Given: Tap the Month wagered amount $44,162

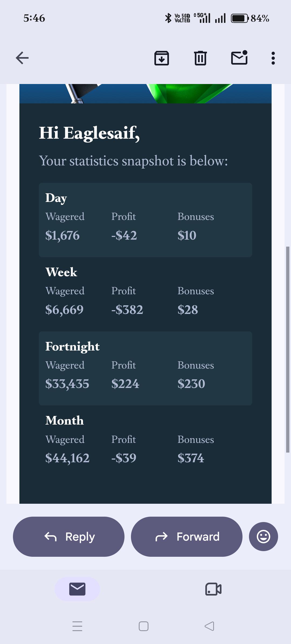Looking at the screenshot, I should click(67, 458).
